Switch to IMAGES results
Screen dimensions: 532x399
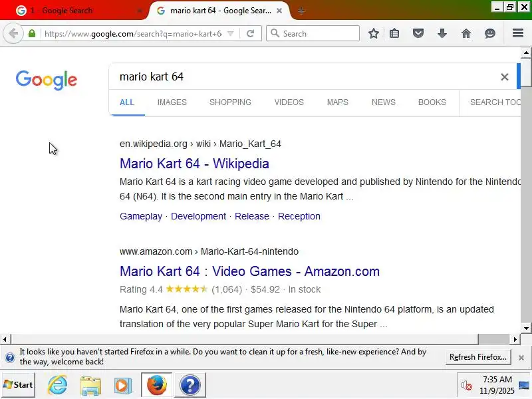172,102
